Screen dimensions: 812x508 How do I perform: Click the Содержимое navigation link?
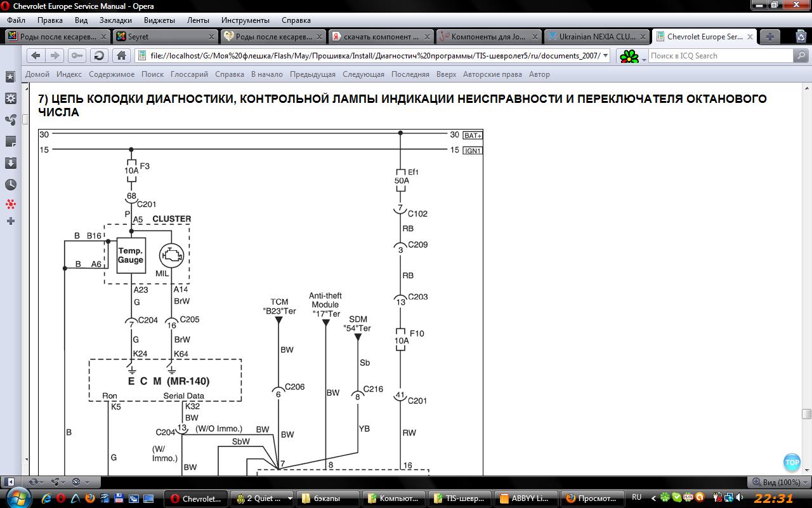pos(112,74)
